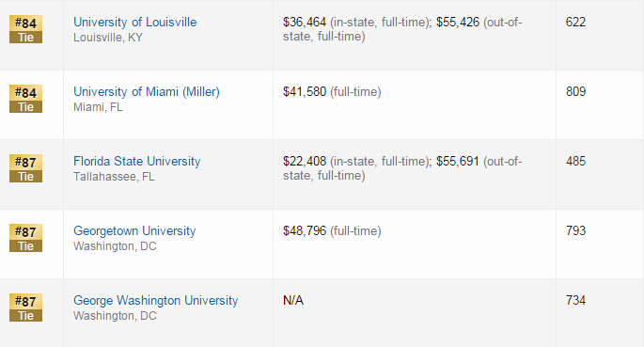Open the Florida State University link

(x=136, y=162)
